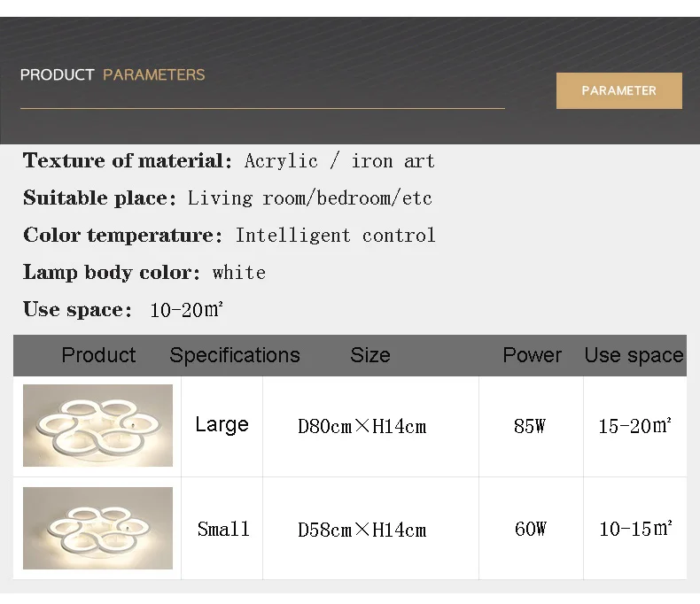Image resolution: width=700 pixels, height=604 pixels.
Task: Click the 15-20m² use space cell
Action: [634, 426]
